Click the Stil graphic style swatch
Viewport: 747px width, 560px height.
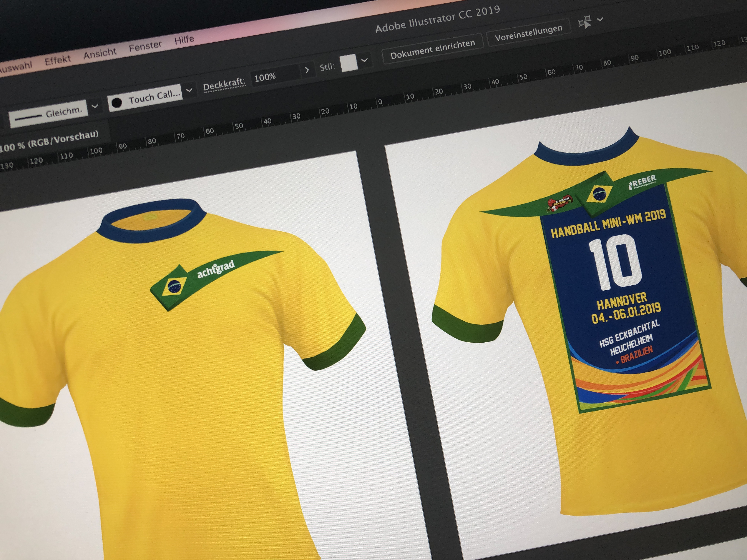[349, 63]
